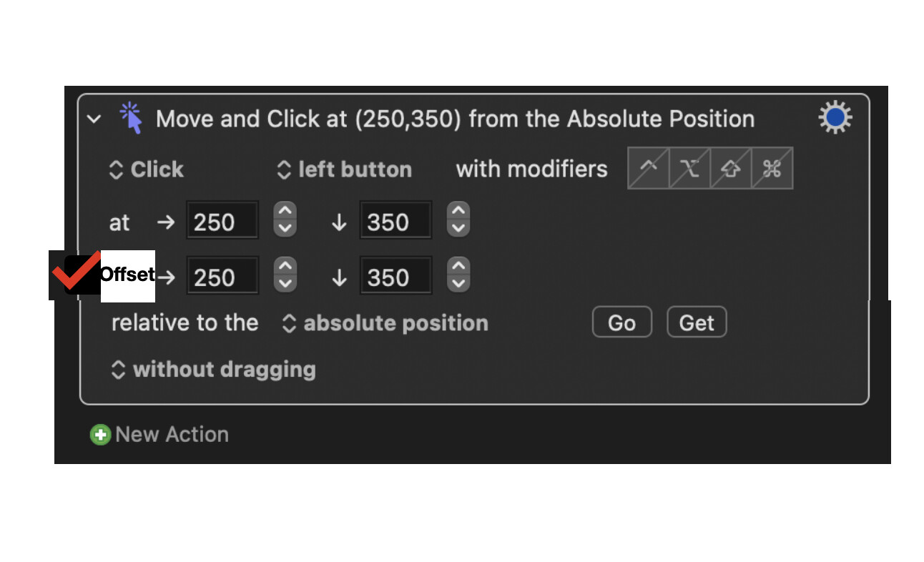Toggle the Command modifier key icon

(x=772, y=169)
